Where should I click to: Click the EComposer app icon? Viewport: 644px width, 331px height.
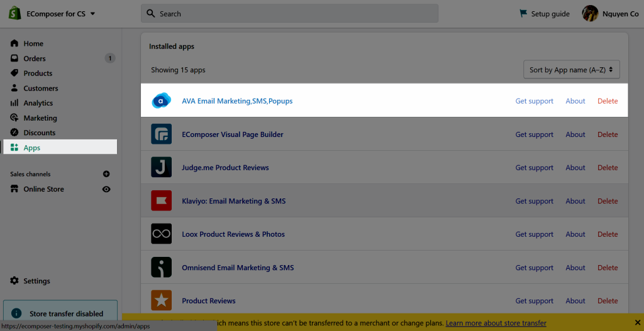point(162,134)
